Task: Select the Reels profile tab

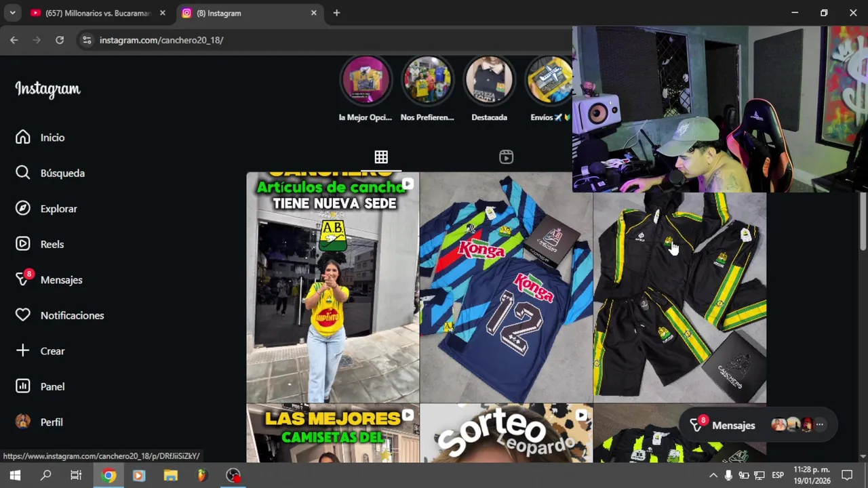Action: (x=506, y=157)
